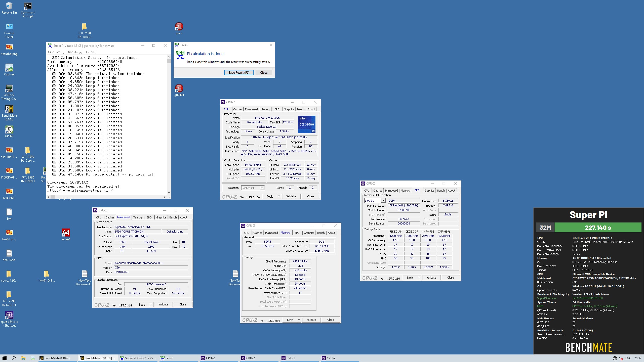Click Z590 AORUS TACHYON model field
Screen dimensions: 644x362
138,232
